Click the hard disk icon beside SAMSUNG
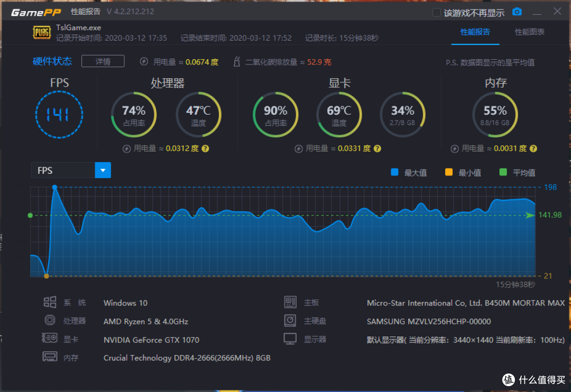571x392 pixels. (290, 320)
